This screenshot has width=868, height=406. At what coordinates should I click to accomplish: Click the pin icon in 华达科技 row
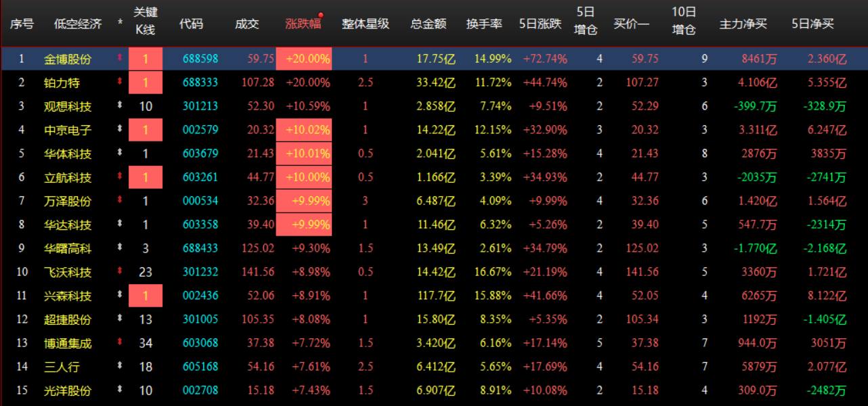pyautogui.click(x=120, y=224)
